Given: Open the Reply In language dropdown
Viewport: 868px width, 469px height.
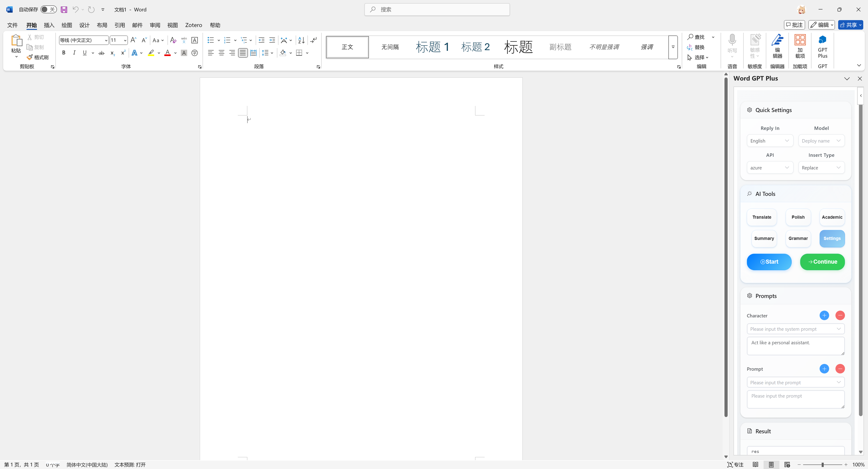Looking at the screenshot, I should click(770, 141).
